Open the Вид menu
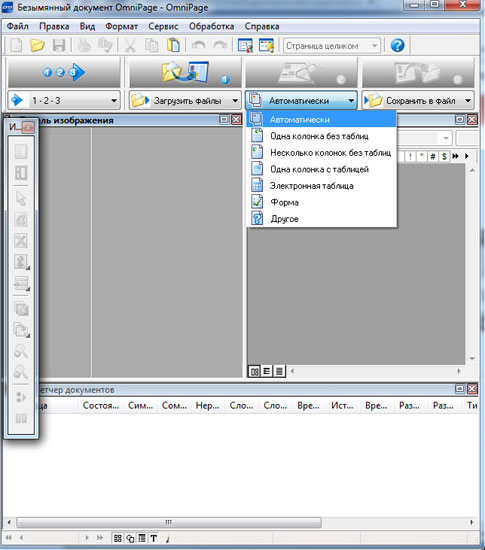Image resolution: width=485 pixels, height=550 pixels. (x=87, y=26)
